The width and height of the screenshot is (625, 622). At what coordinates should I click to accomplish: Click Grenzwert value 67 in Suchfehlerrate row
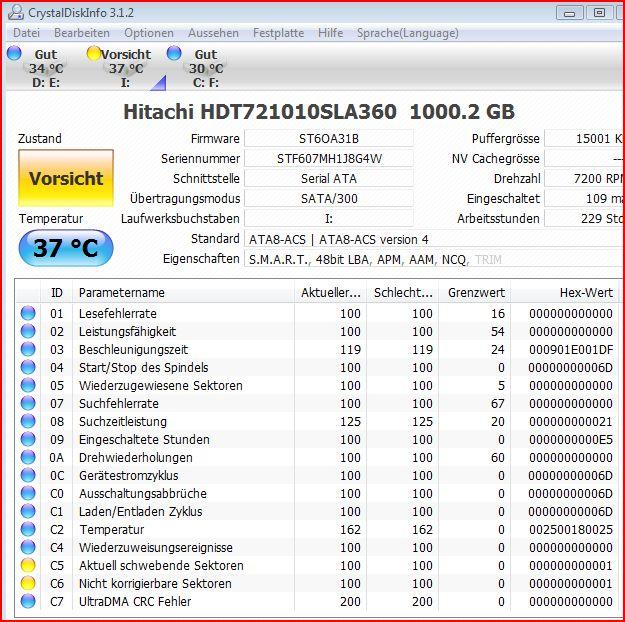[x=497, y=404]
